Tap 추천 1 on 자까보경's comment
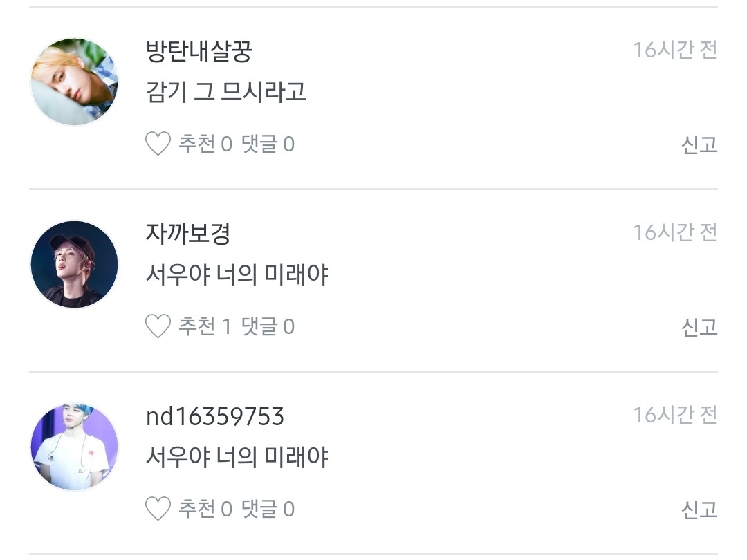747x560 pixels. [x=205, y=326]
